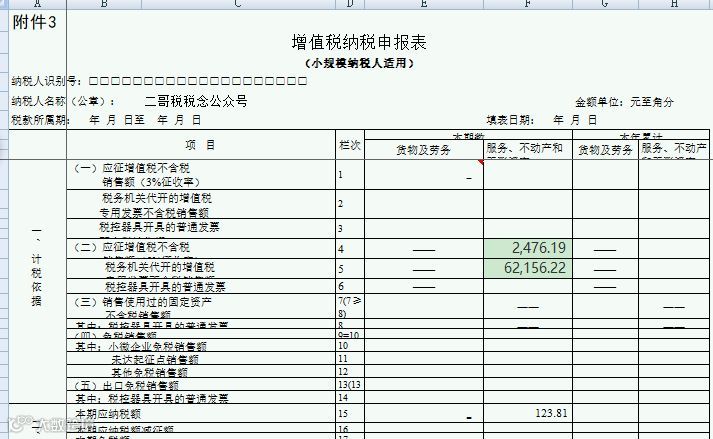
Task: Select the 本期应纳税额 cell
Action: click(x=201, y=414)
